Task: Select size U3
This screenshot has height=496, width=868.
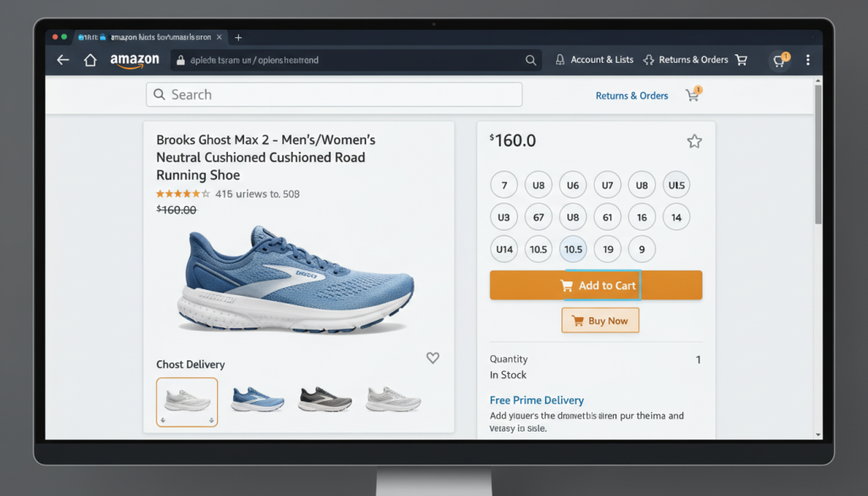Action: point(504,217)
